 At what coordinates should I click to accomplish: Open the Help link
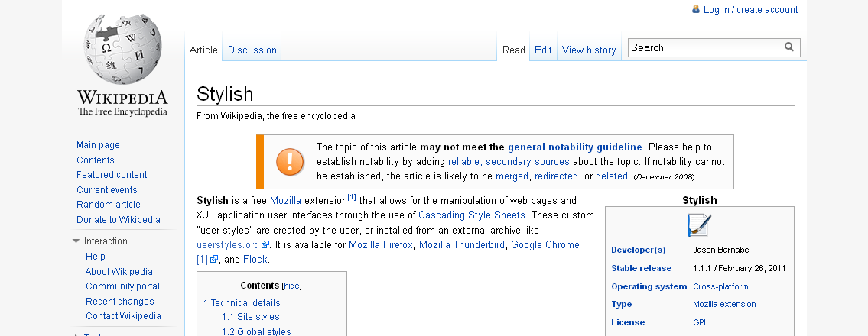point(96,257)
